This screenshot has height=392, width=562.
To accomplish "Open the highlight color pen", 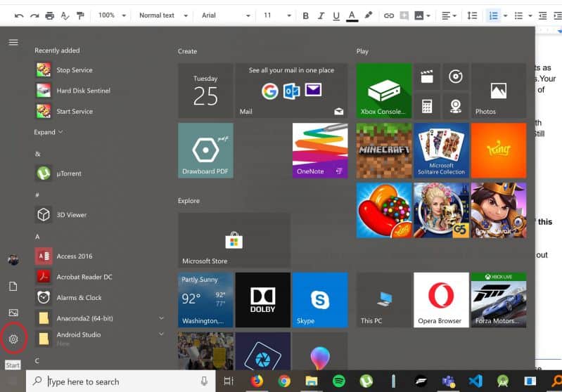I will click(368, 15).
